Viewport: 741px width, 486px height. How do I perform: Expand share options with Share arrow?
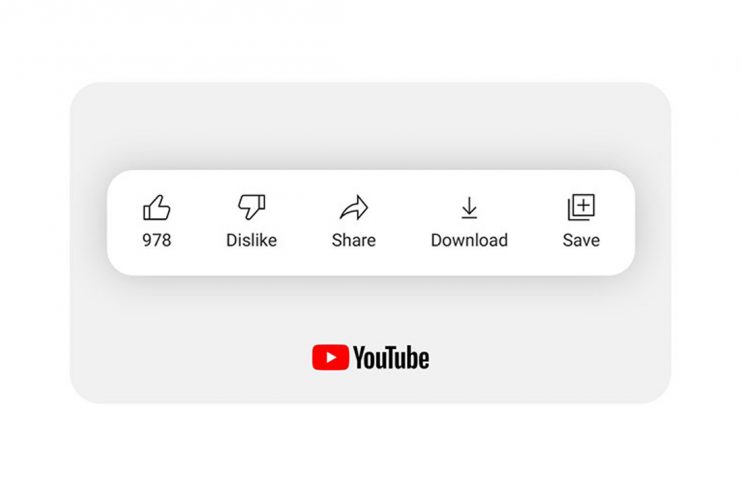point(353,208)
